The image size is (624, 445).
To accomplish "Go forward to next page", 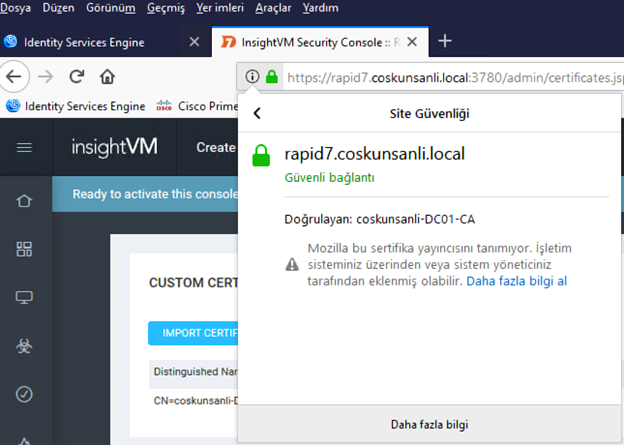I will click(x=45, y=76).
